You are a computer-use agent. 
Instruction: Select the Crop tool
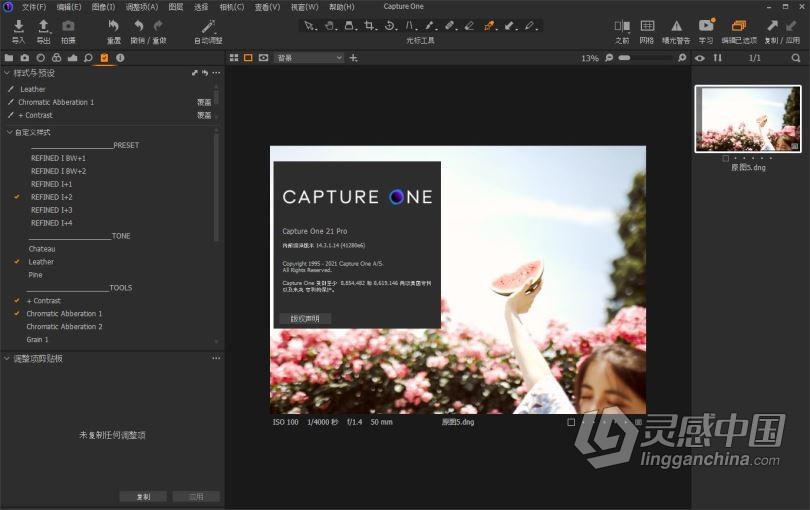(369, 25)
